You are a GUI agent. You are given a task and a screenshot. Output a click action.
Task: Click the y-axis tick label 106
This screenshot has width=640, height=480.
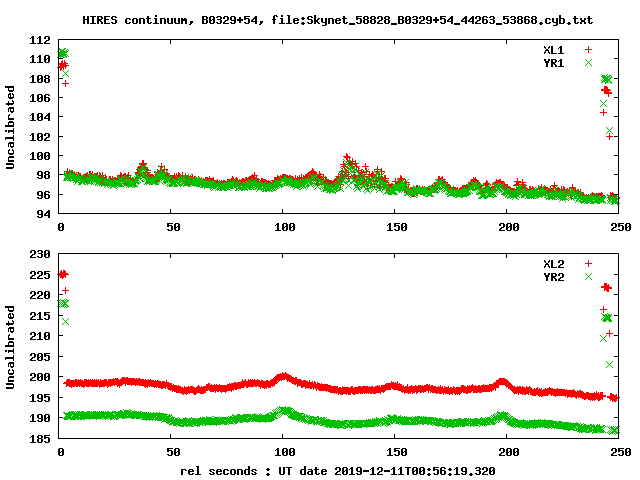[40, 98]
